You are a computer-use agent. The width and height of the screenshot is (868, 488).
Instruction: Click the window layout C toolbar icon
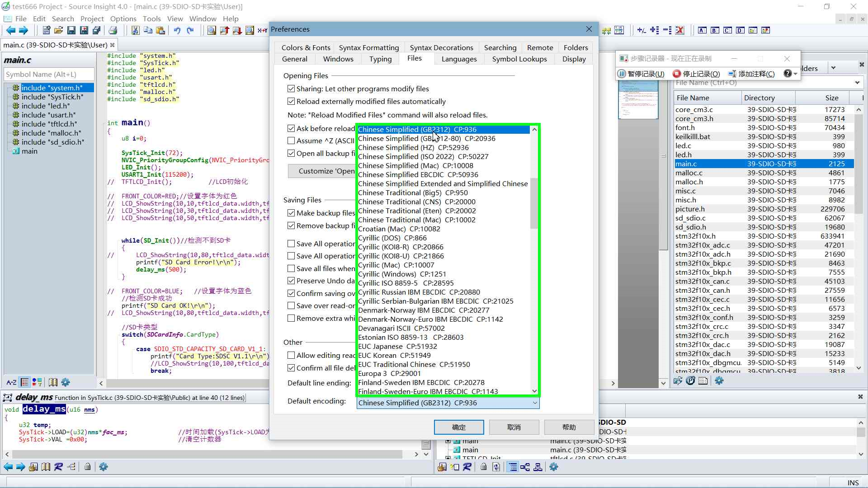click(727, 30)
